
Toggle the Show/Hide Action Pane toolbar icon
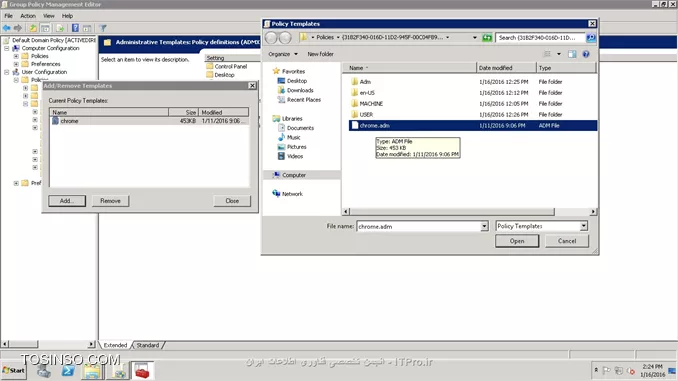87,28
